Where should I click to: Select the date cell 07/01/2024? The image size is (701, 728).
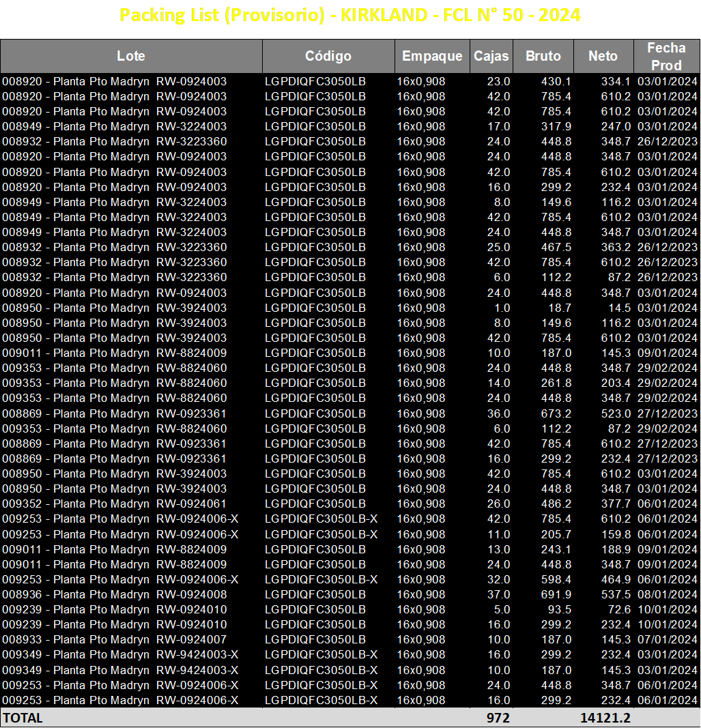click(x=667, y=639)
